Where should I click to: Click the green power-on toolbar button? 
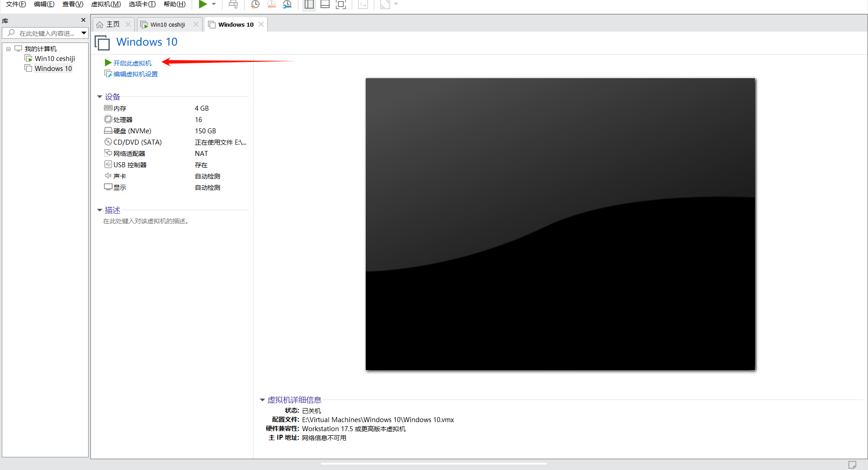tap(203, 5)
